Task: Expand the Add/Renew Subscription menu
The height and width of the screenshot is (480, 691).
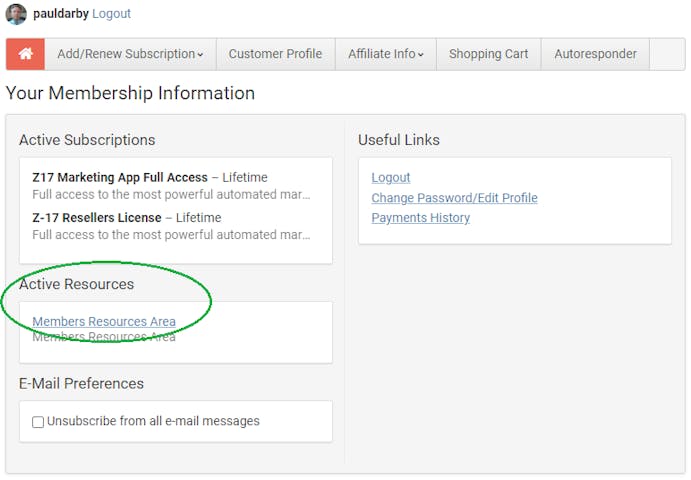Action: pos(130,54)
